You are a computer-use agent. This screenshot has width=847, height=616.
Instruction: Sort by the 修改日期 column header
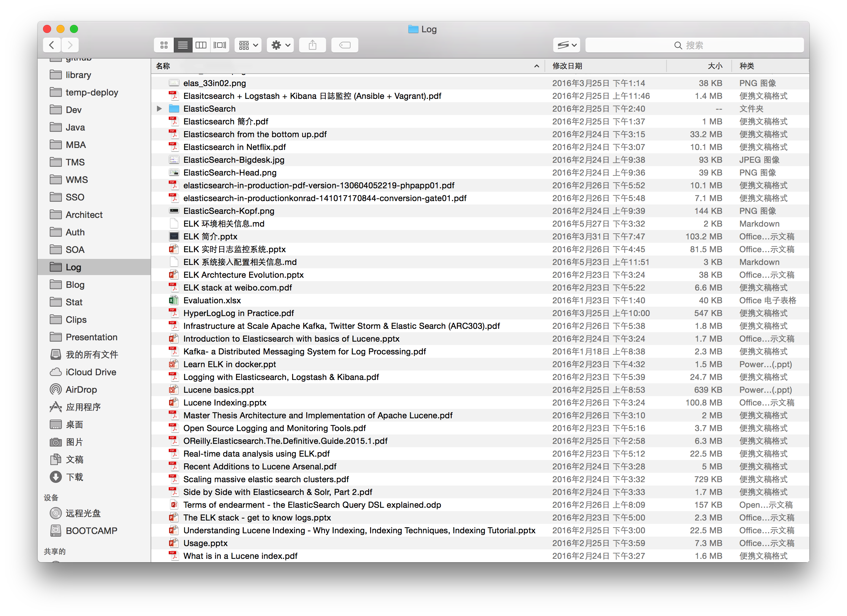point(567,66)
